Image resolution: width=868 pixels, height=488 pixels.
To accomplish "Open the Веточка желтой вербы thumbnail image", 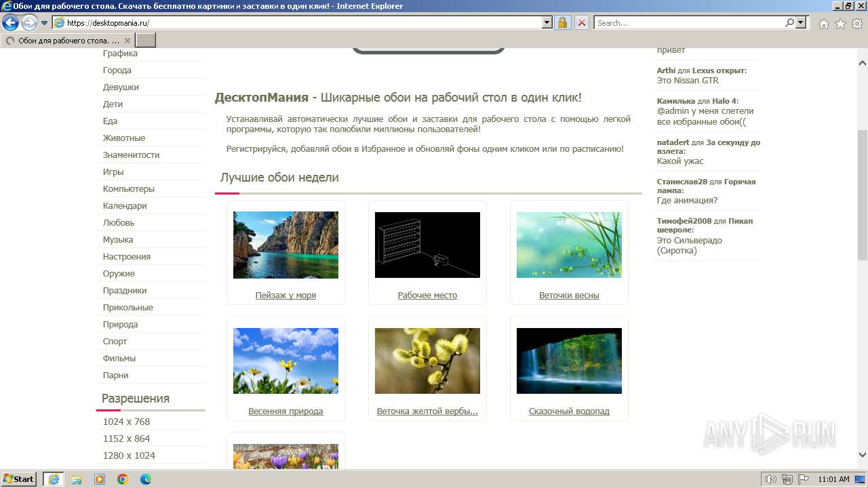I will (x=427, y=361).
